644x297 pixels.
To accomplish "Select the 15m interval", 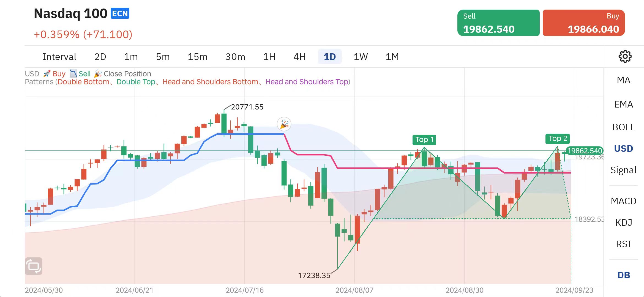I will [197, 57].
